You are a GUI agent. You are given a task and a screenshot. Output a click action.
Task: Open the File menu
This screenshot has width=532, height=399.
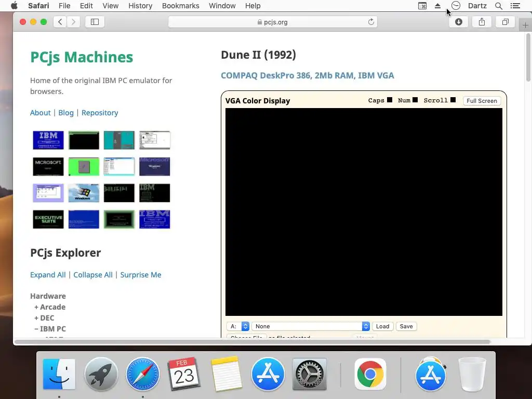[x=64, y=6]
